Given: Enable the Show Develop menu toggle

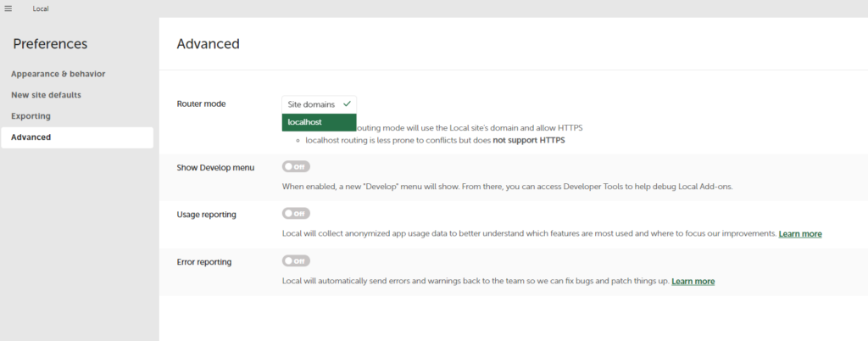Looking at the screenshot, I should tap(296, 167).
